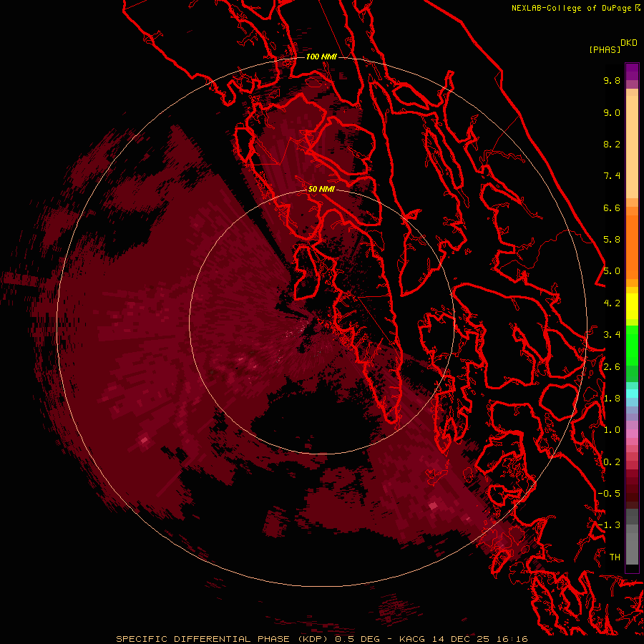Click the 7.4 scale label
Image resolution: width=644 pixels, height=644 pixels.
tap(612, 176)
